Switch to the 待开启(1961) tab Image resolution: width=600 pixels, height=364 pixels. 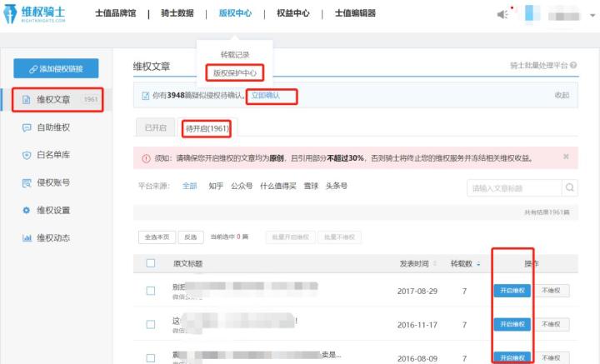(207, 128)
